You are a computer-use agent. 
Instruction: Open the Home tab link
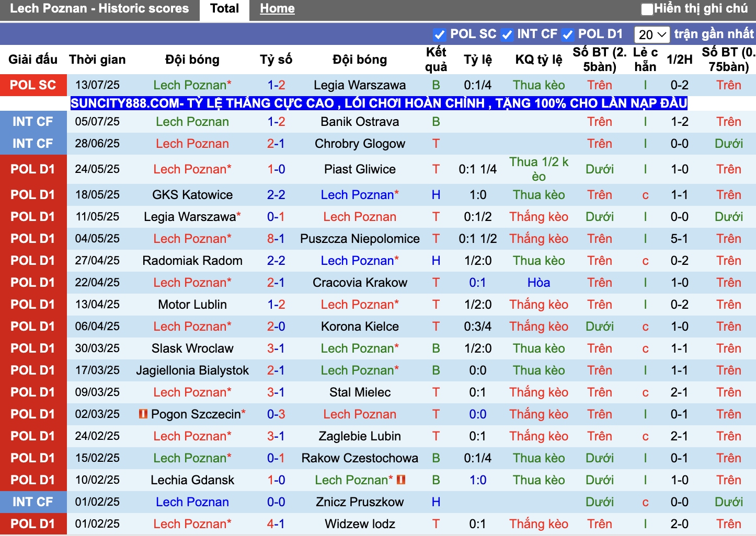pyautogui.click(x=277, y=9)
